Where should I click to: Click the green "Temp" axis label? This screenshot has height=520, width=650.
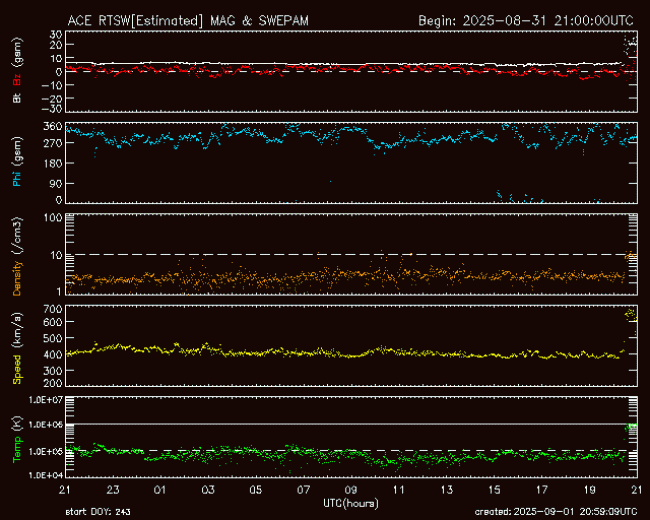click(17, 450)
